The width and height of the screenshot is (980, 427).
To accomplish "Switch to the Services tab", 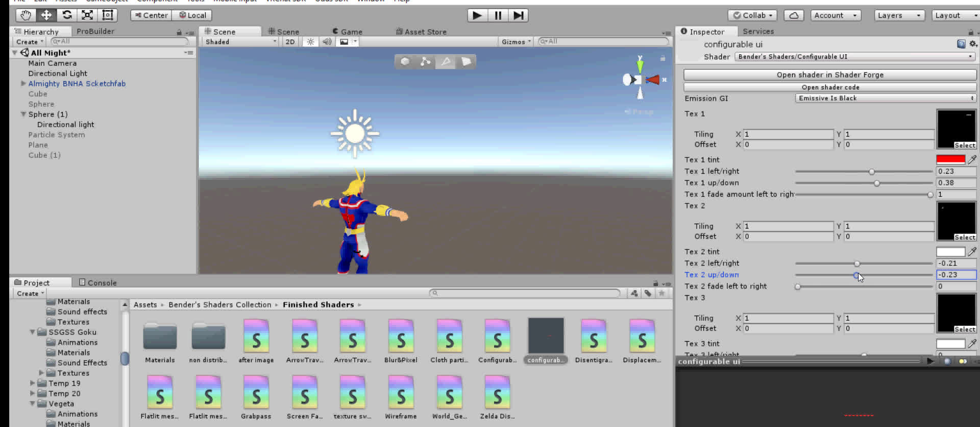I will tap(758, 31).
